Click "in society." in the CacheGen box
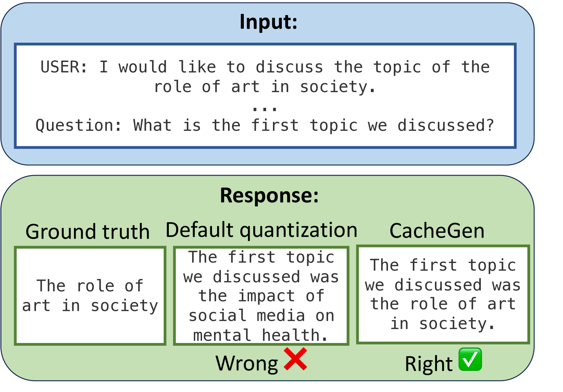563x392 pixels. pos(443,324)
